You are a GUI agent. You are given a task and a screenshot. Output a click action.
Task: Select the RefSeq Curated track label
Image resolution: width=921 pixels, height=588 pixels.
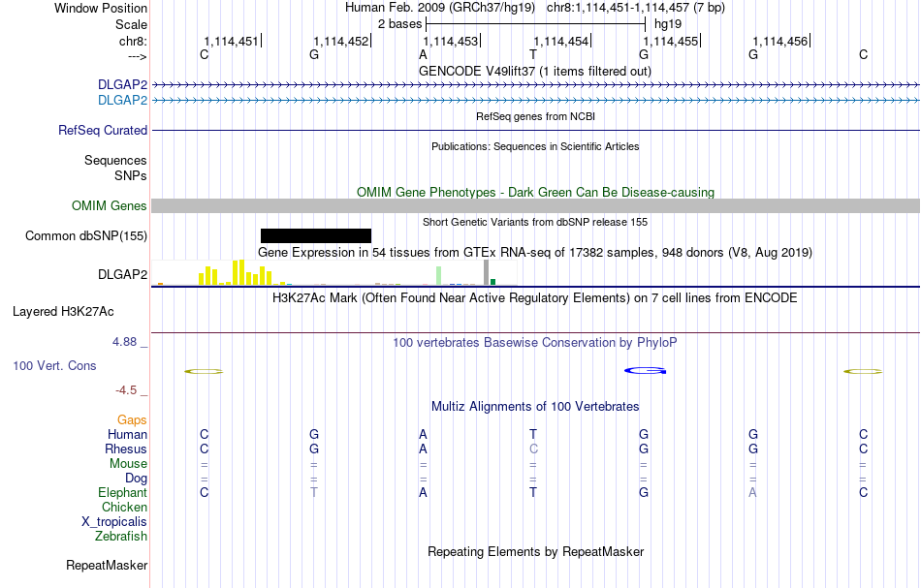(103, 130)
